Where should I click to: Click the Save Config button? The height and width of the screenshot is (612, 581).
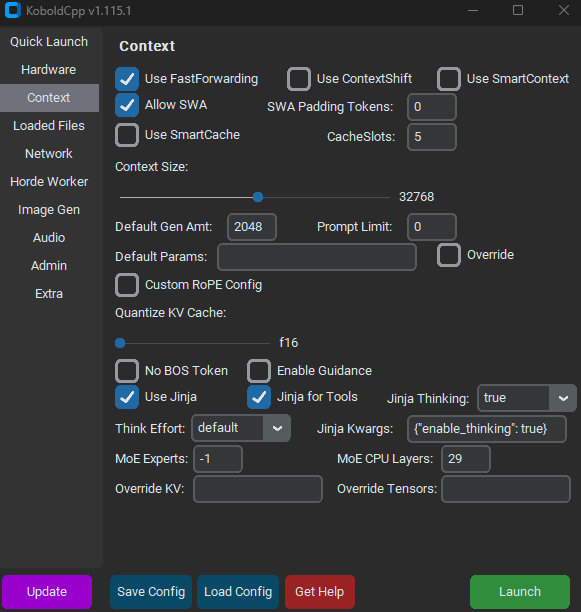151,592
